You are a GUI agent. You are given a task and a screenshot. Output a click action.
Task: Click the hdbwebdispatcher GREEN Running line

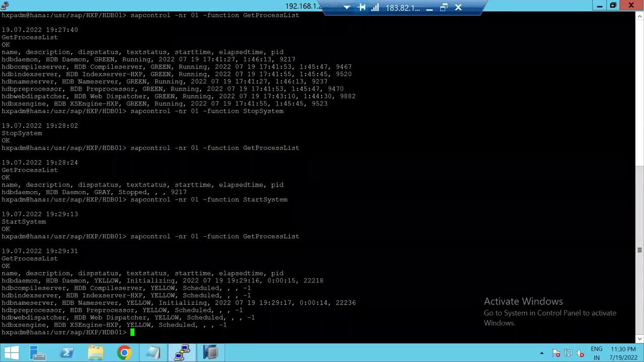click(179, 96)
